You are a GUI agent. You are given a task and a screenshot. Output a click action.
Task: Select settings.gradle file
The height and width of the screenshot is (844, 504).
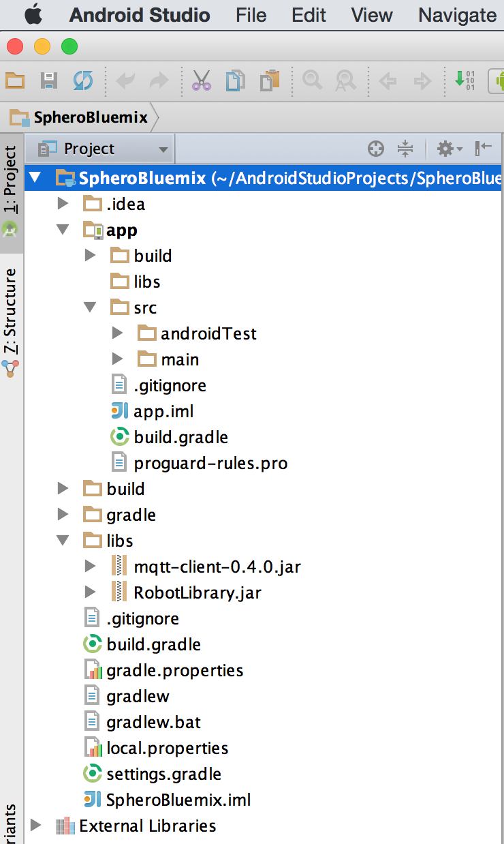pyautogui.click(x=152, y=774)
